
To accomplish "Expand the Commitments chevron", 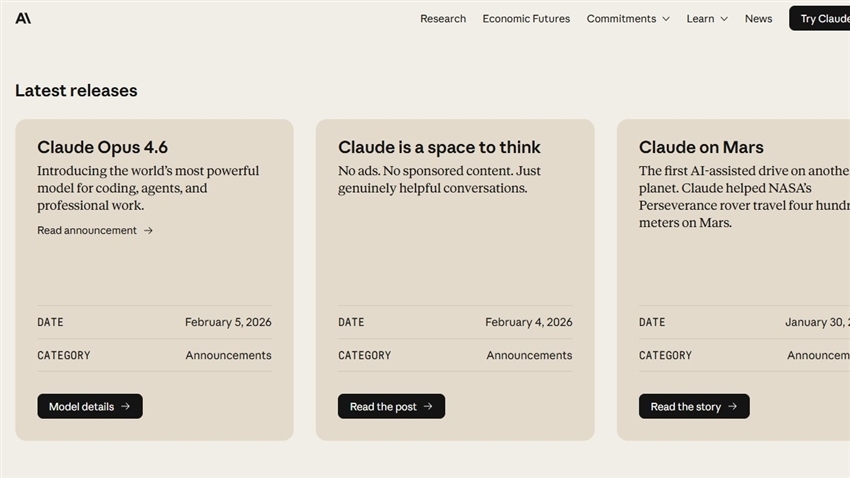I will 666,19.
